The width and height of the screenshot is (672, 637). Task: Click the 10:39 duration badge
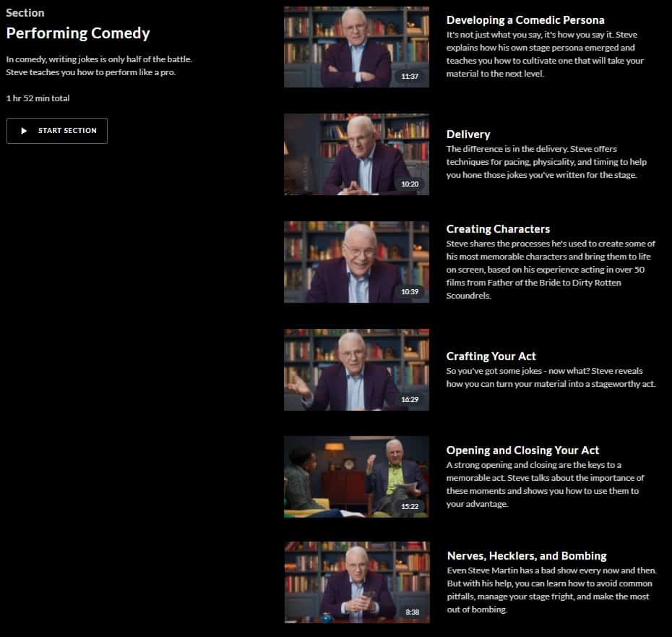(x=410, y=291)
